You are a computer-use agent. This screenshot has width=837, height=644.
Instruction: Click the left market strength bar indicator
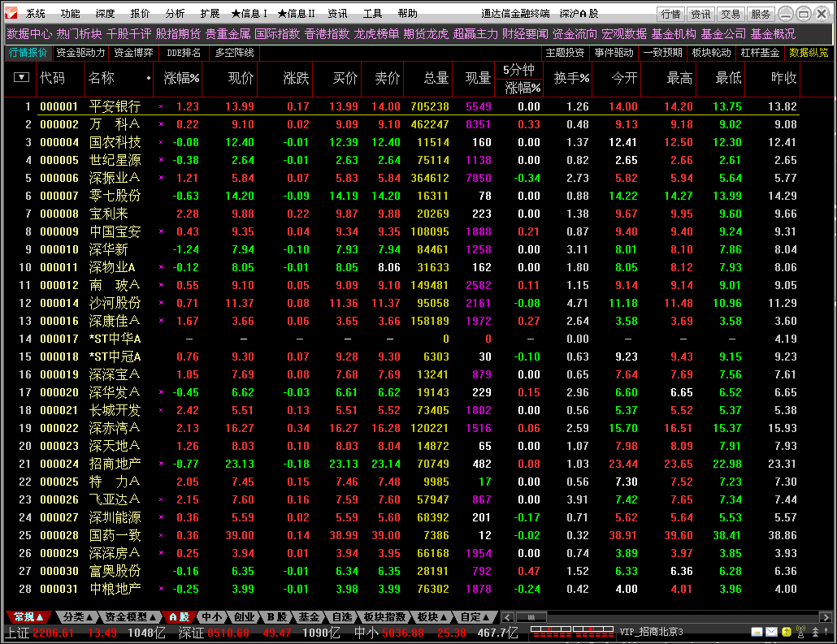pos(550,632)
